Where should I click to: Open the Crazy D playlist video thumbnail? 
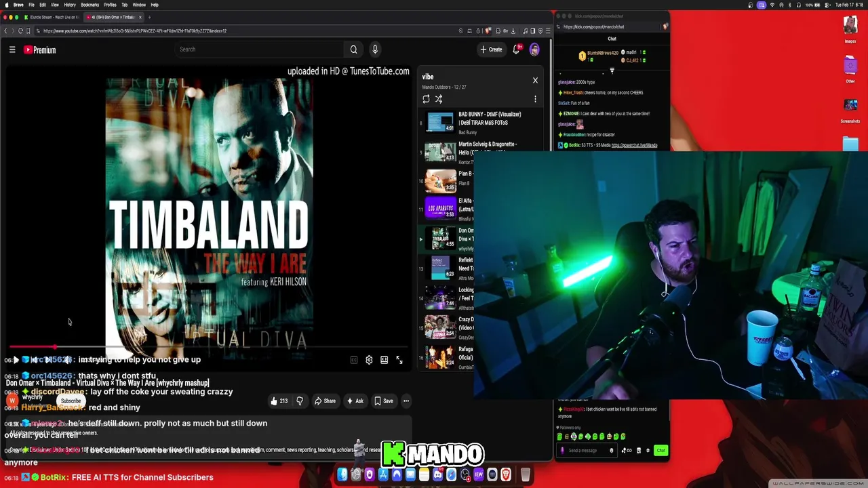point(440,327)
